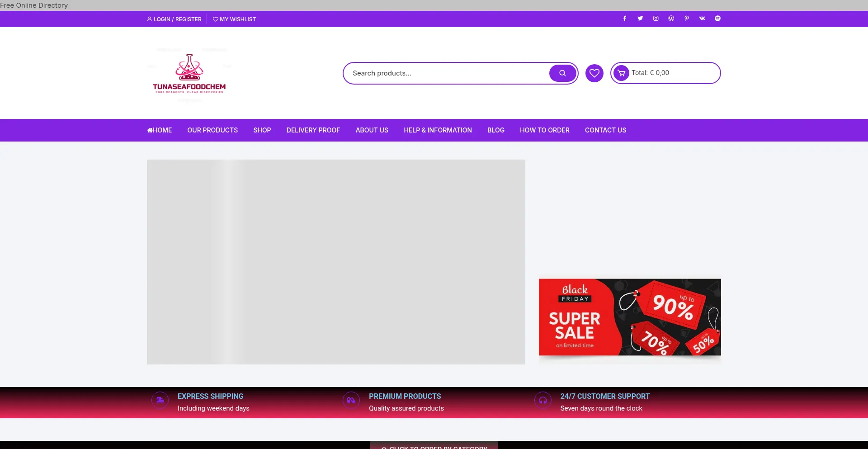Open the Facebook social icon
The width and height of the screenshot is (868, 449).
click(624, 19)
